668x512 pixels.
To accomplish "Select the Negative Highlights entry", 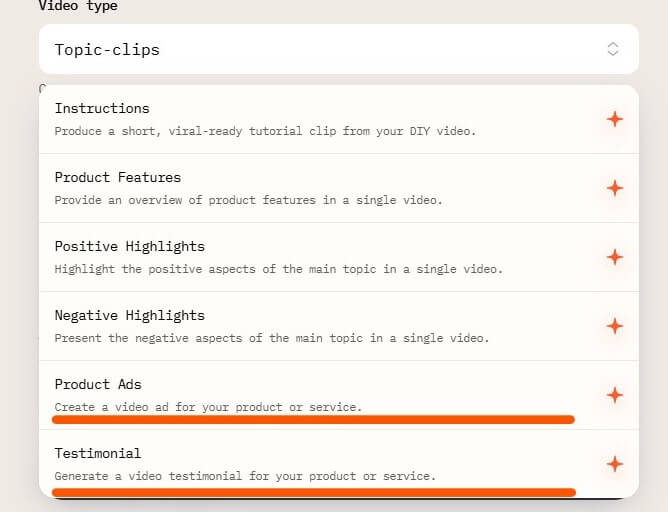I will (129, 315).
